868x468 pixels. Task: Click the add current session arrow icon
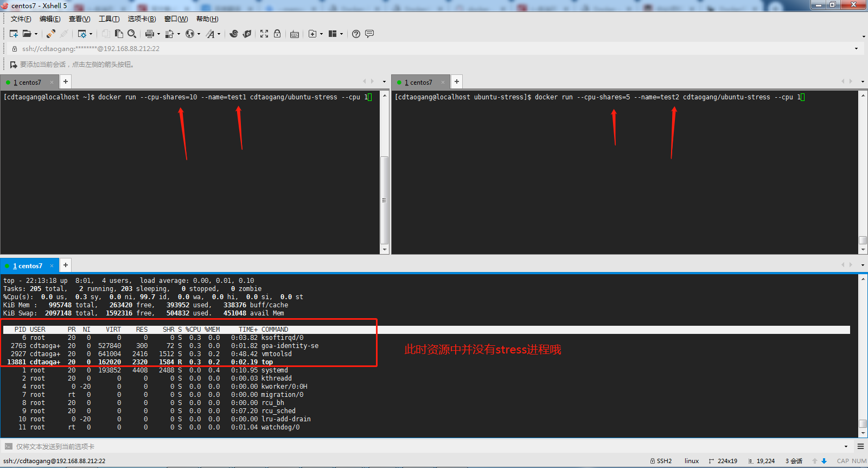coord(14,65)
